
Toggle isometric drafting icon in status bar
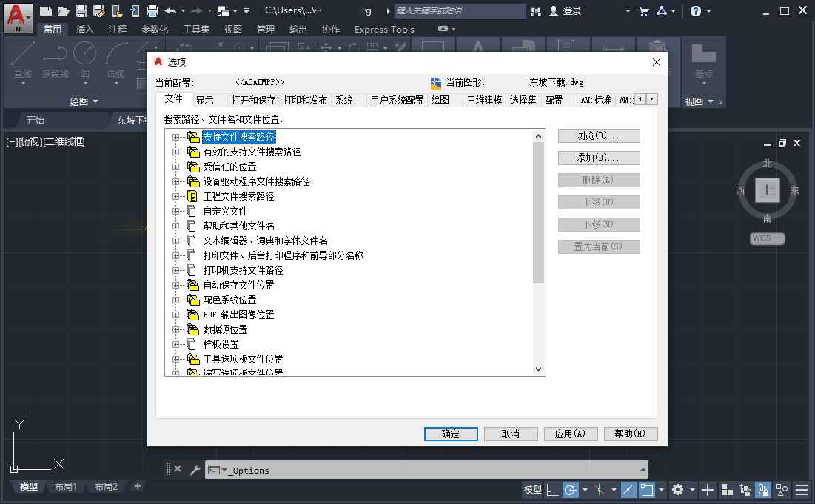(599, 489)
